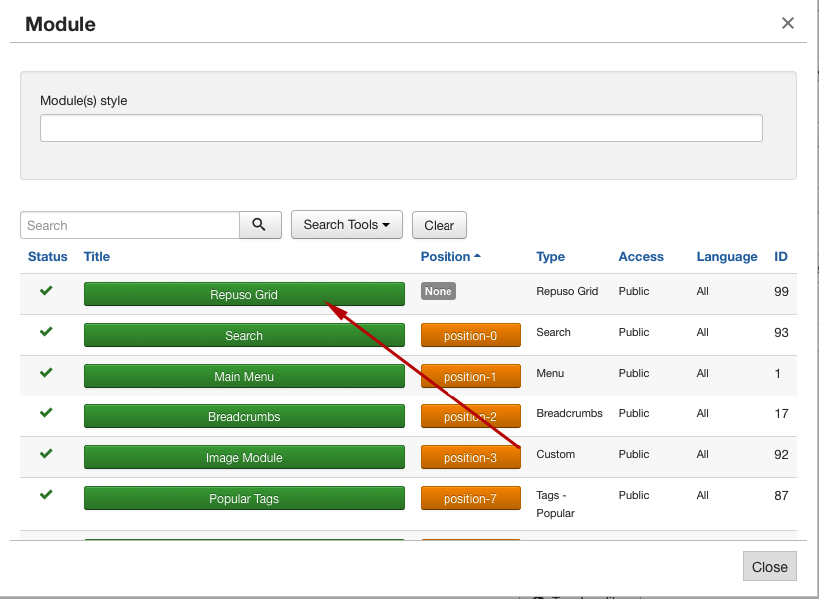The image size is (819, 599).
Task: Click the status checkmark in the Search row
Action: point(46,332)
